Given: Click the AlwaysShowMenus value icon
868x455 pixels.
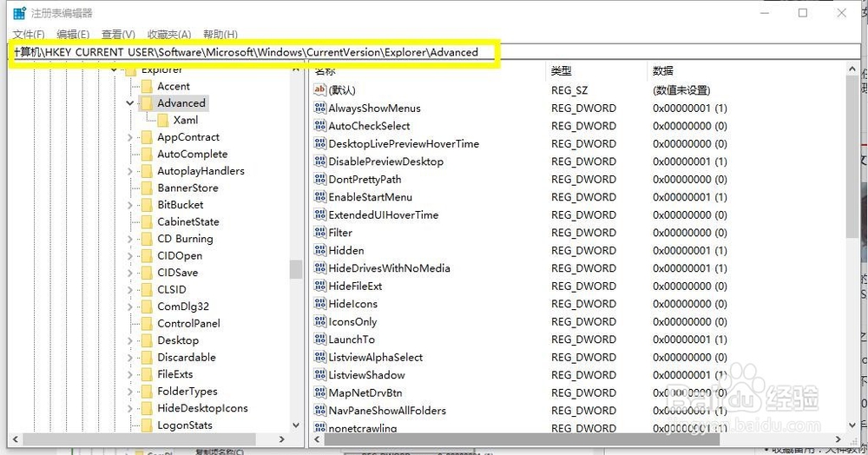Looking at the screenshot, I should 320,108.
